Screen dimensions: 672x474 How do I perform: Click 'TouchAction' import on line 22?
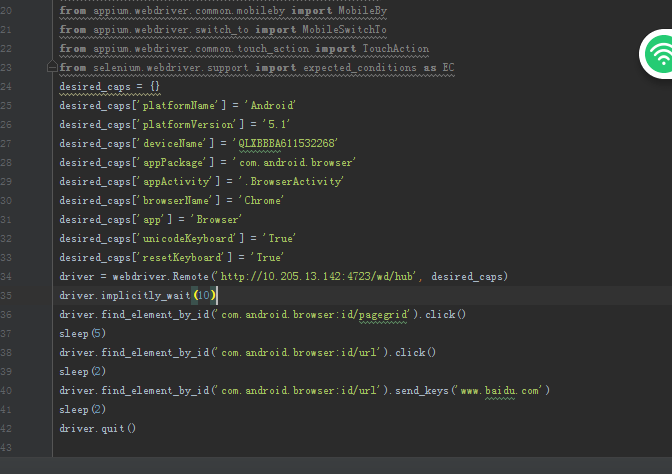(396, 48)
